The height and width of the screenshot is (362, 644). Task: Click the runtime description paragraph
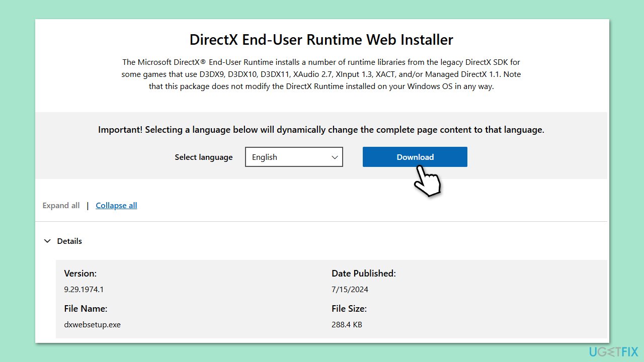click(x=321, y=74)
